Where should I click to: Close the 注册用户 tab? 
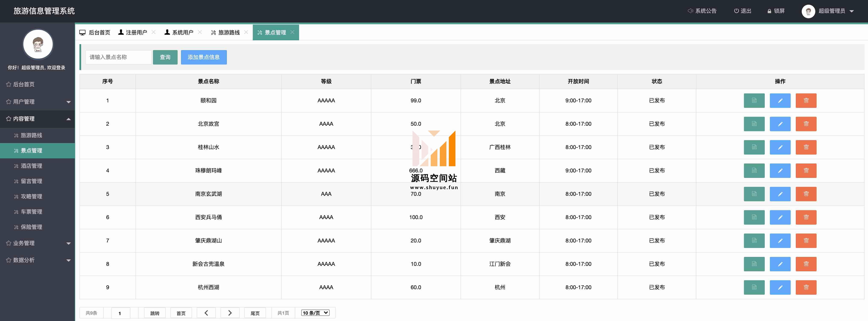[x=154, y=32]
